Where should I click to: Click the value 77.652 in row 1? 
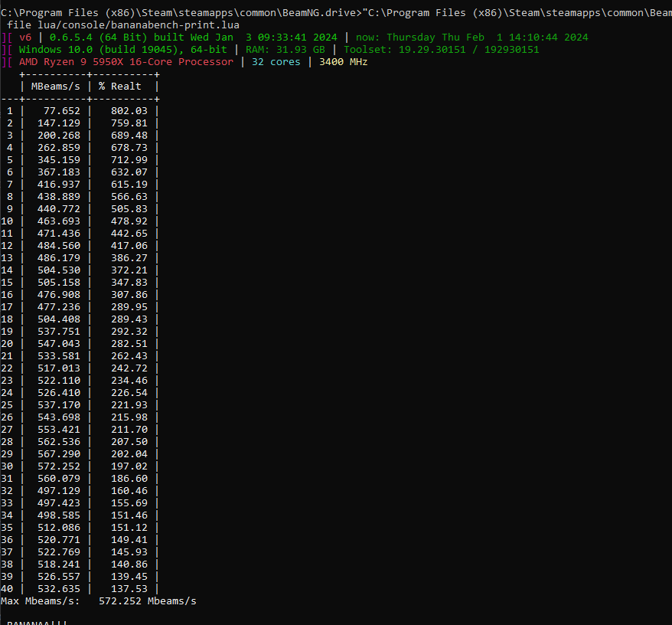coord(62,111)
